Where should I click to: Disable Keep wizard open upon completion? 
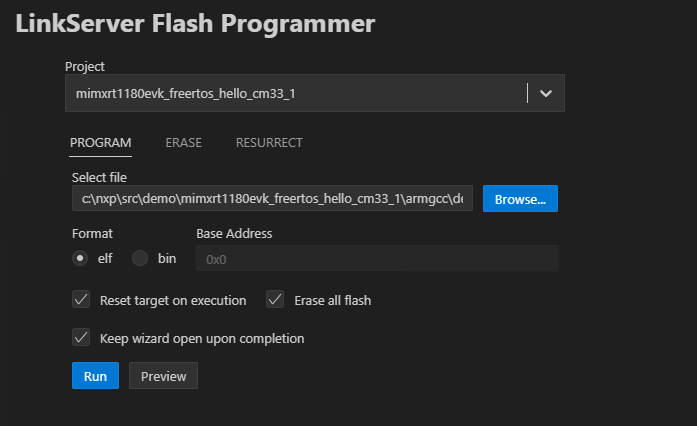81,338
